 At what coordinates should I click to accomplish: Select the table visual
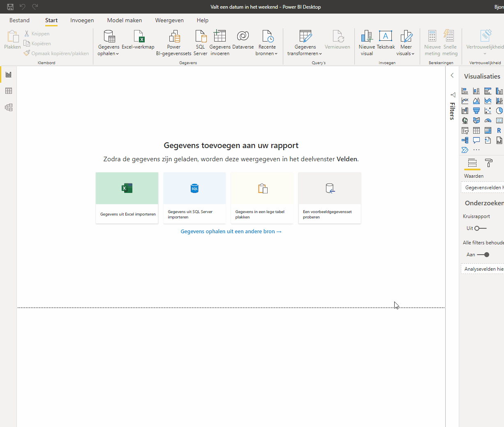[476, 130]
